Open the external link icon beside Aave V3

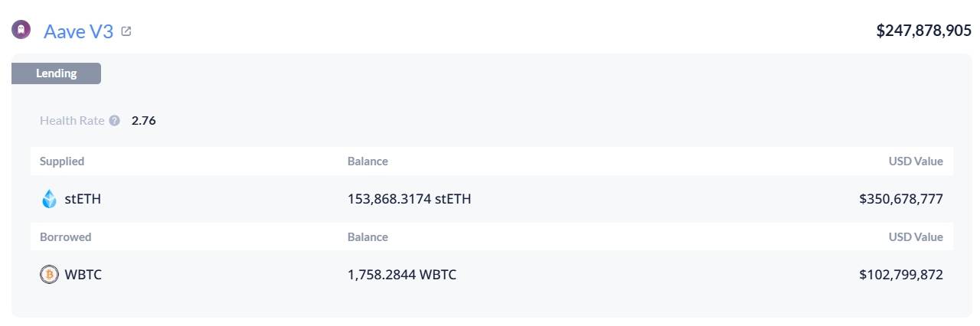pyautogui.click(x=126, y=31)
